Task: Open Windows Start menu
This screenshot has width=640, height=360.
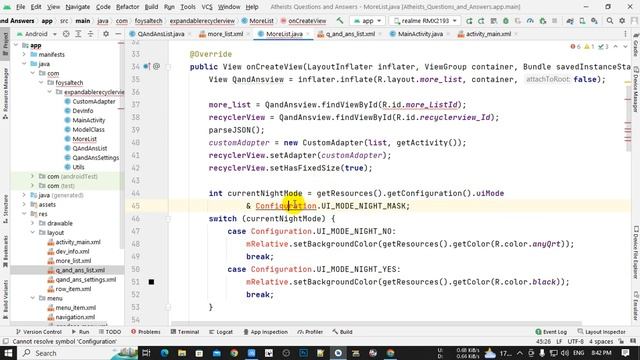Action: coord(8,353)
